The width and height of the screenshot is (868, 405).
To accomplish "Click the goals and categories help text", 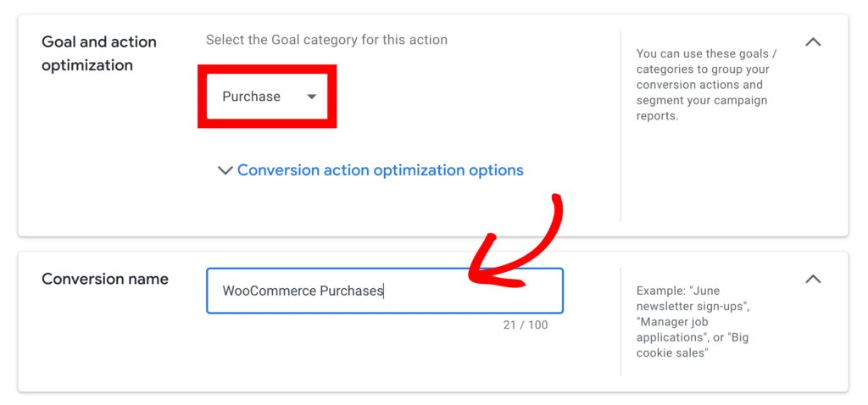I will point(702,85).
